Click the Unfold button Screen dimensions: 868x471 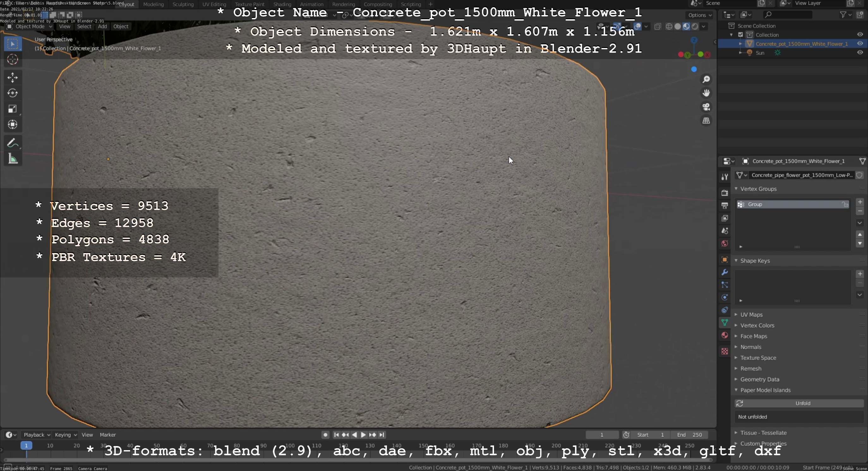tap(802, 403)
